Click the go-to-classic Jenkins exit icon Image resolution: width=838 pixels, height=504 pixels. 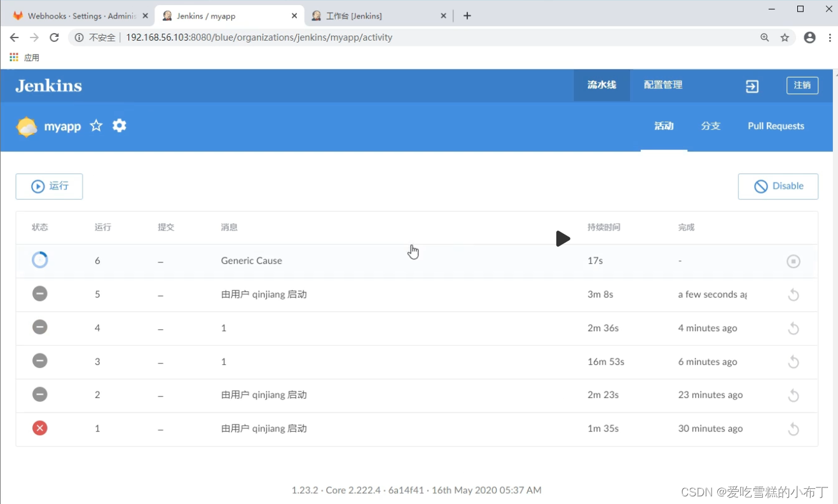coord(752,86)
